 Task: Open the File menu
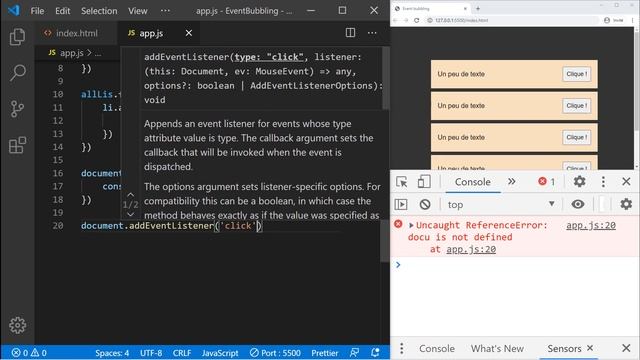(37, 11)
